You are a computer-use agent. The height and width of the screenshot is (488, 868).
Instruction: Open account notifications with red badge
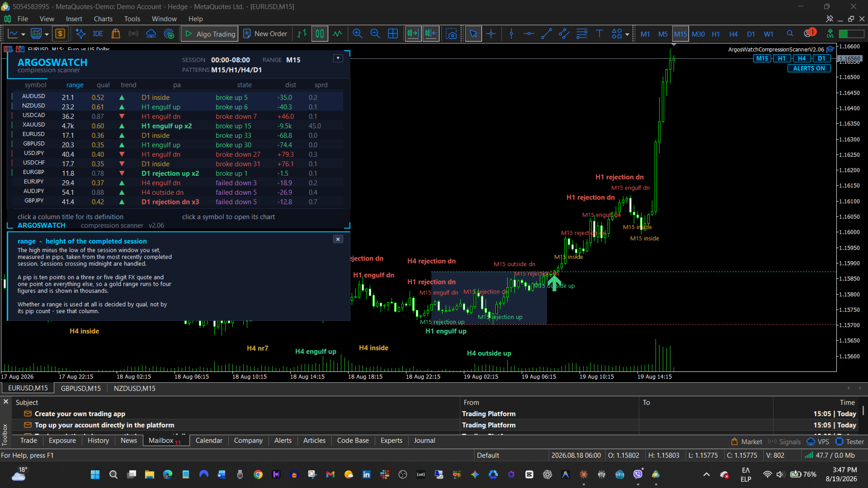[x=810, y=33]
